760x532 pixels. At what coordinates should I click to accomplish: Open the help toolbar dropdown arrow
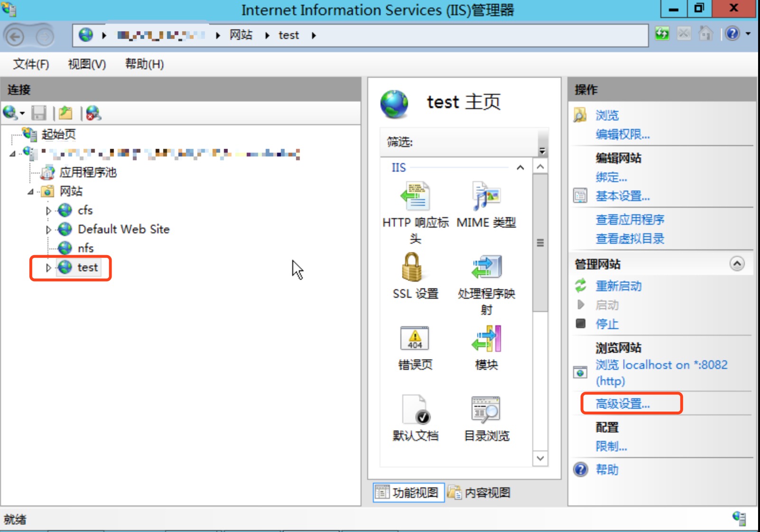[748, 34]
